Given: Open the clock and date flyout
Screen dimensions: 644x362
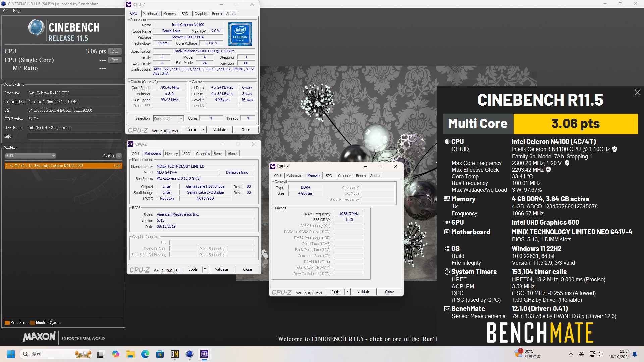Looking at the screenshot, I should 619,354.
